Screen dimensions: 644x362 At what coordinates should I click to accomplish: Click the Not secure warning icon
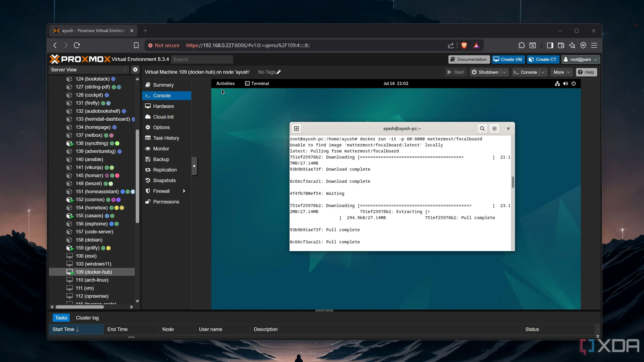150,45
